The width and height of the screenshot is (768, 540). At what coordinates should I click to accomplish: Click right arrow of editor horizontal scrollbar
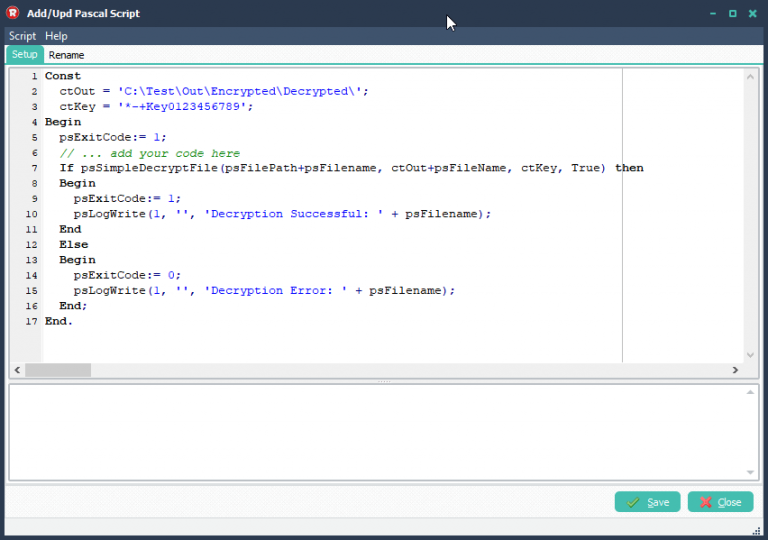(x=735, y=370)
